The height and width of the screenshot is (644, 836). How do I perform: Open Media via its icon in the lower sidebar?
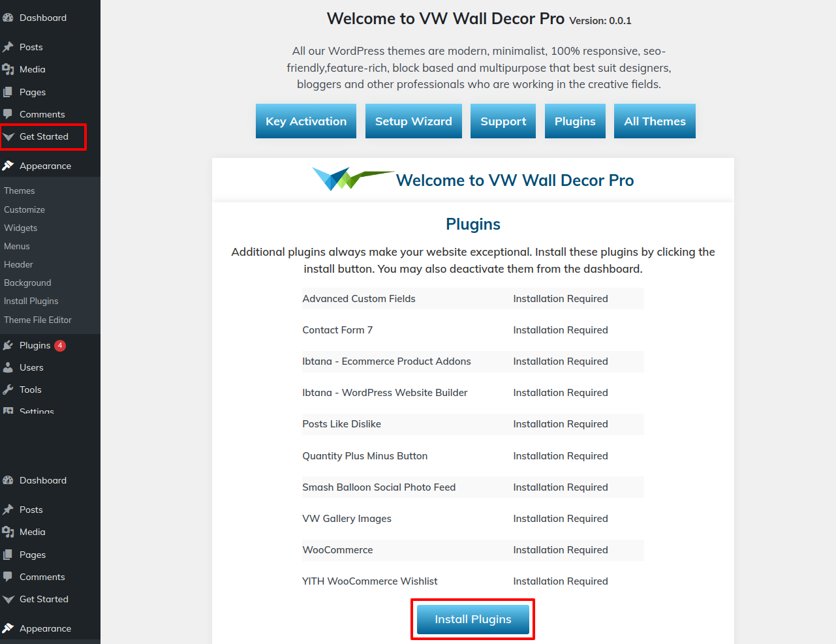(x=8, y=532)
